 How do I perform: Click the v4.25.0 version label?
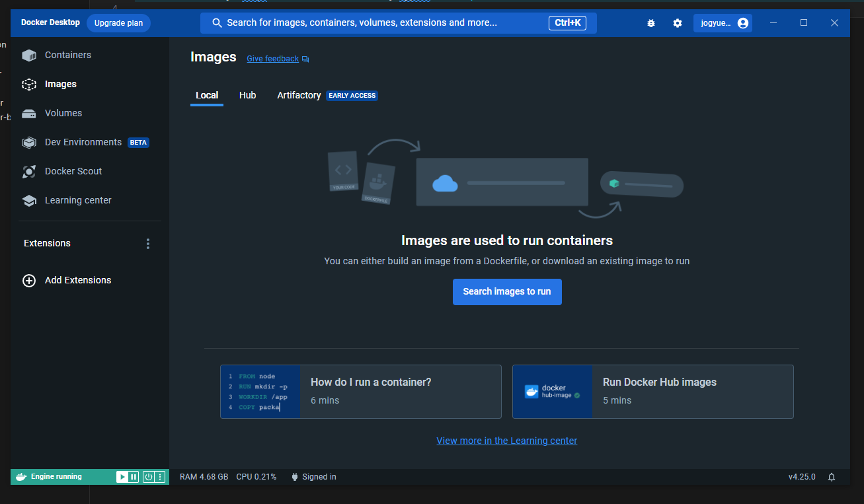pyautogui.click(x=802, y=477)
